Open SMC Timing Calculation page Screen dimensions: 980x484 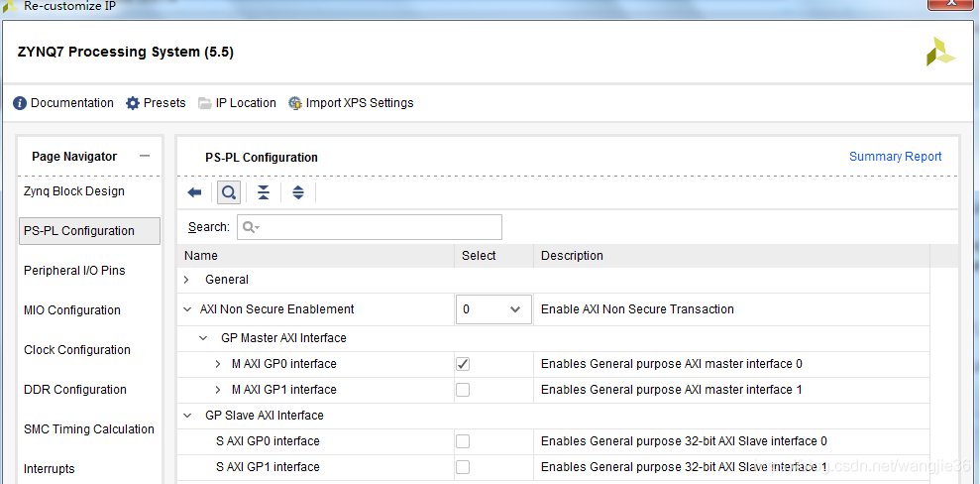point(89,429)
